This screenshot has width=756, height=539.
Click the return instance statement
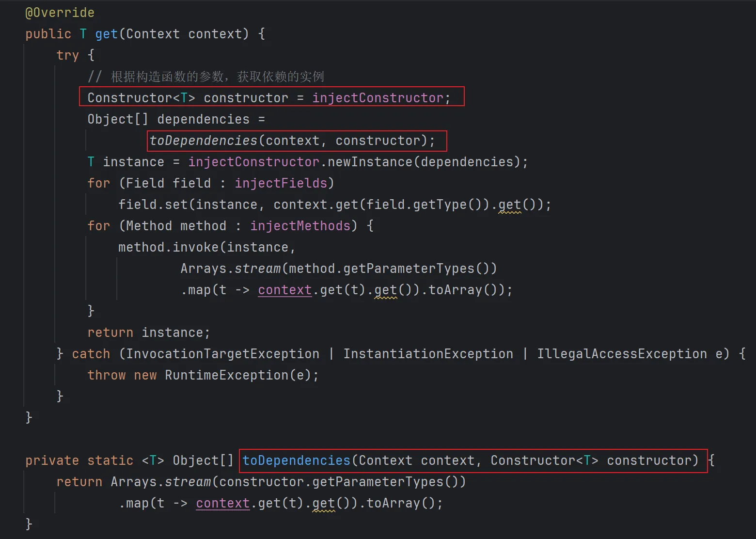[x=148, y=333]
